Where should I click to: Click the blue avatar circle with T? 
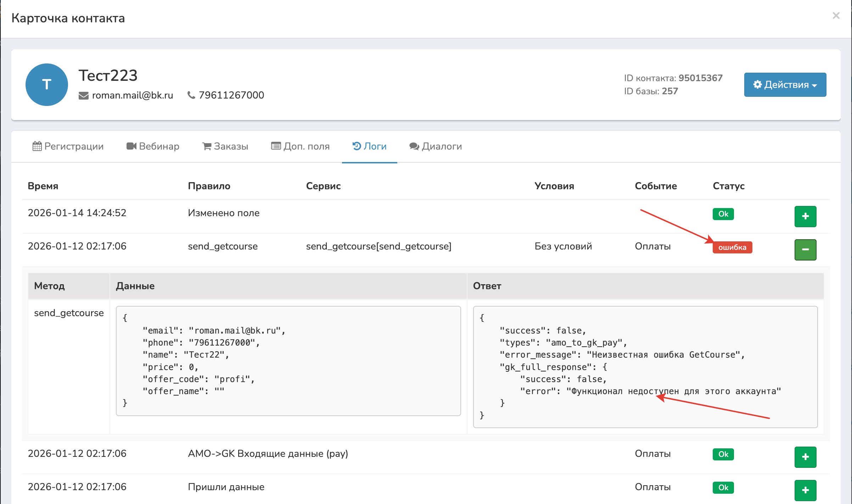(47, 85)
